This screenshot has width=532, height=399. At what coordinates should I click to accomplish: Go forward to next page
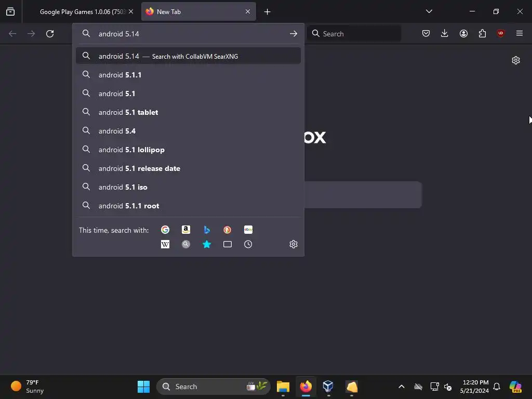(31, 34)
